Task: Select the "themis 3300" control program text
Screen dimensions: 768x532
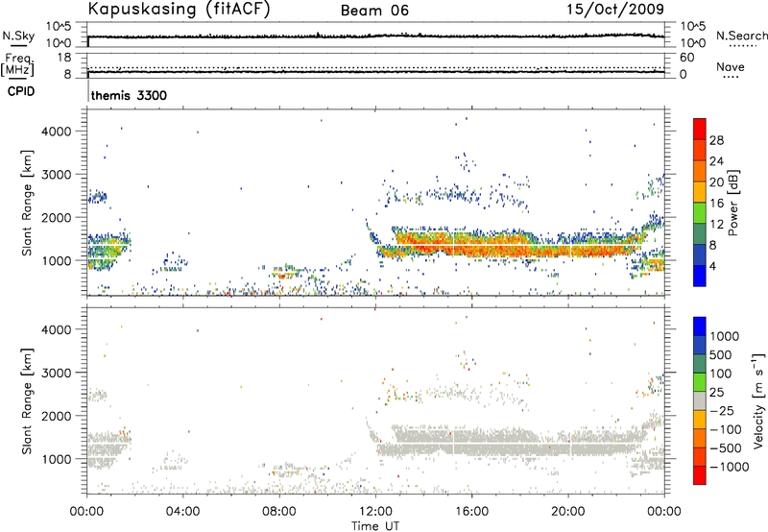Action: (129, 95)
